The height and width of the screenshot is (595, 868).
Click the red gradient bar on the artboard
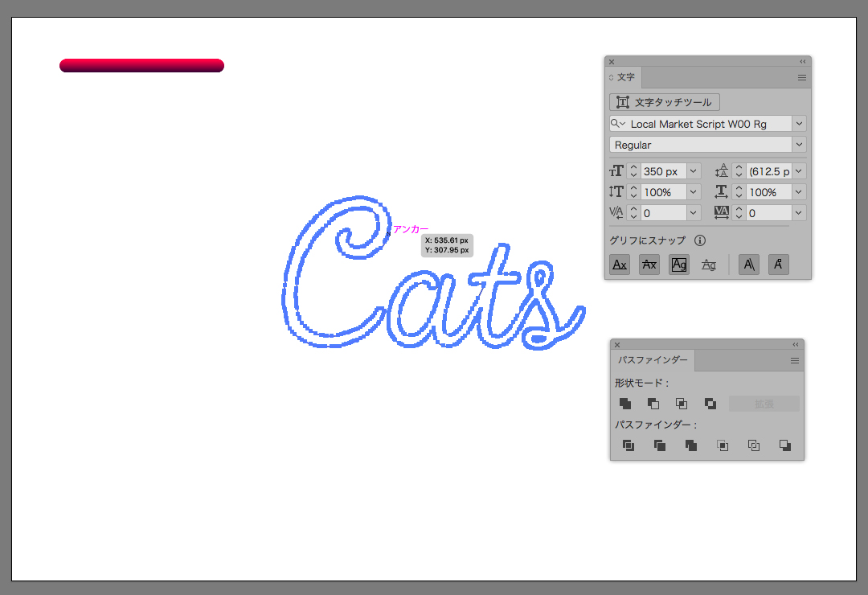(141, 65)
